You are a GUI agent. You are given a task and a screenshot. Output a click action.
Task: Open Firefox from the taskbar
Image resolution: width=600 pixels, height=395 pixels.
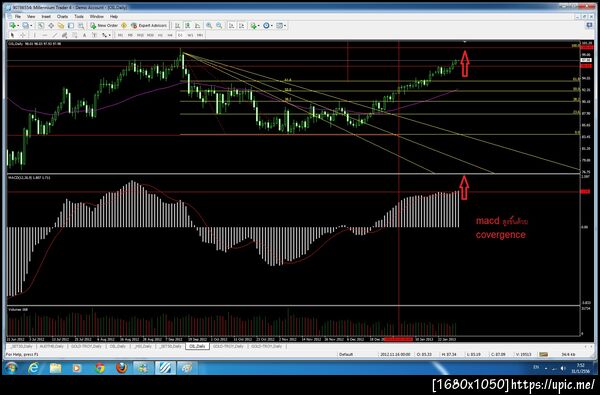(x=122, y=368)
